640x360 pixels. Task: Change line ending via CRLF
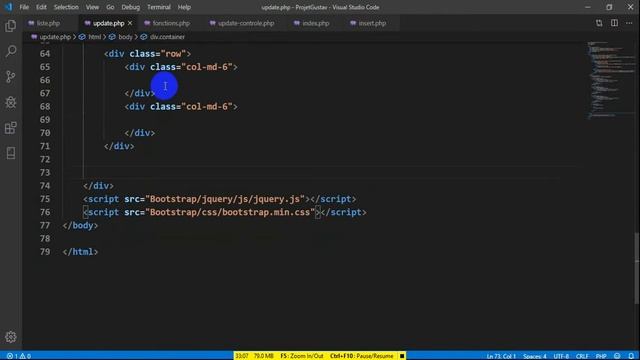(x=582, y=356)
